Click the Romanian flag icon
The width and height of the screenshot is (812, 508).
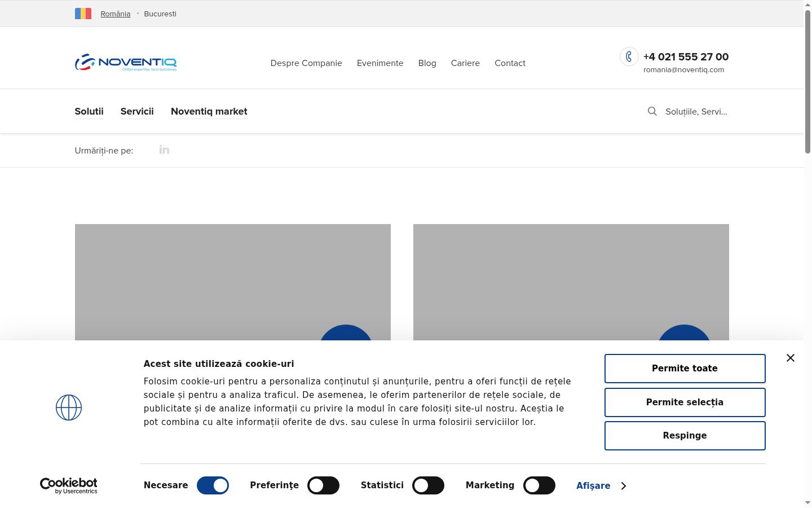pyautogui.click(x=83, y=14)
